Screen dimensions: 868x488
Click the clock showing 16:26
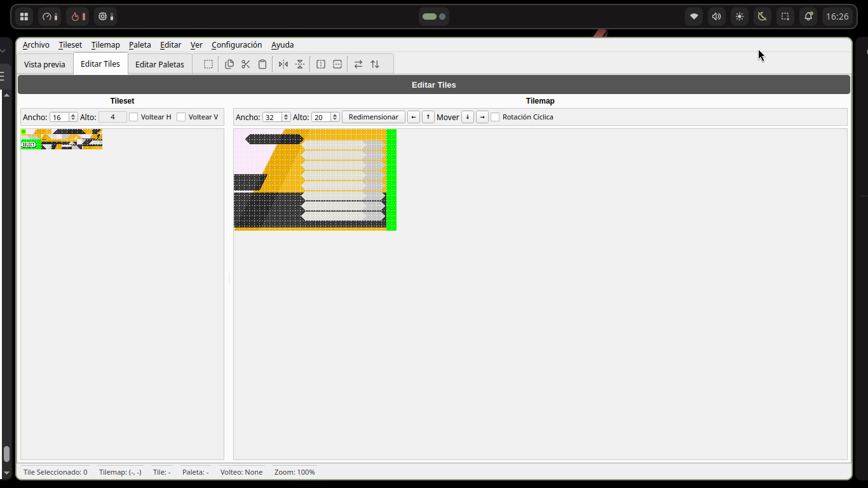pyautogui.click(x=837, y=17)
